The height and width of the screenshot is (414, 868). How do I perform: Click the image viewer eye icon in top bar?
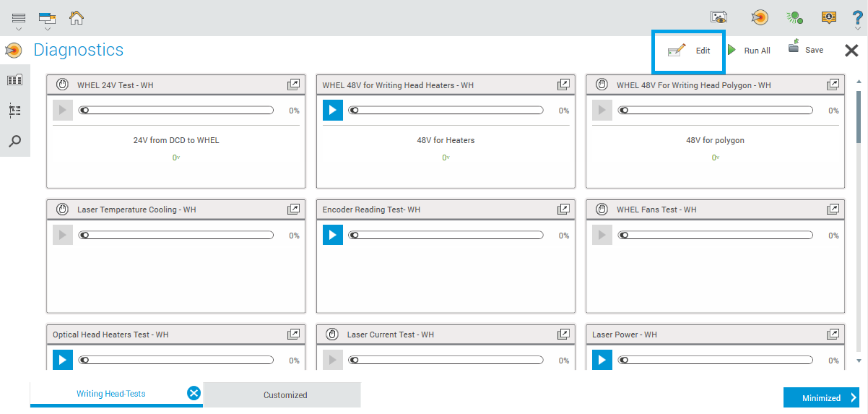click(x=719, y=17)
